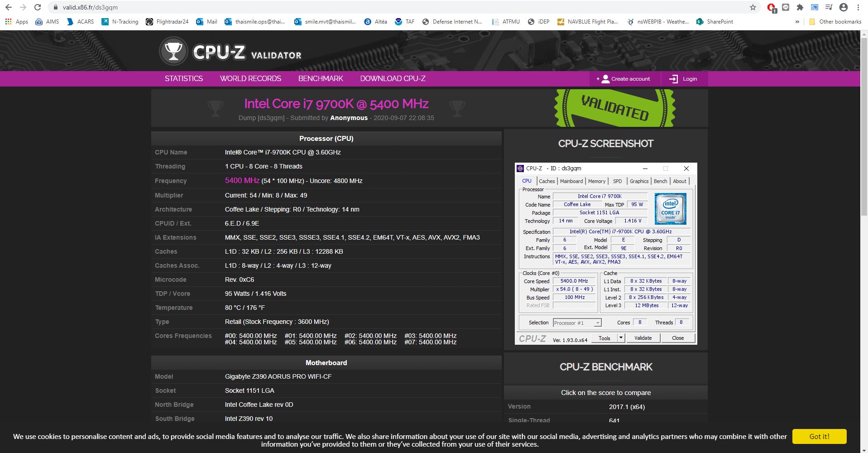868x453 pixels.
Task: Open the DOWNLOAD CPU-Z menu item
Action: tap(393, 78)
